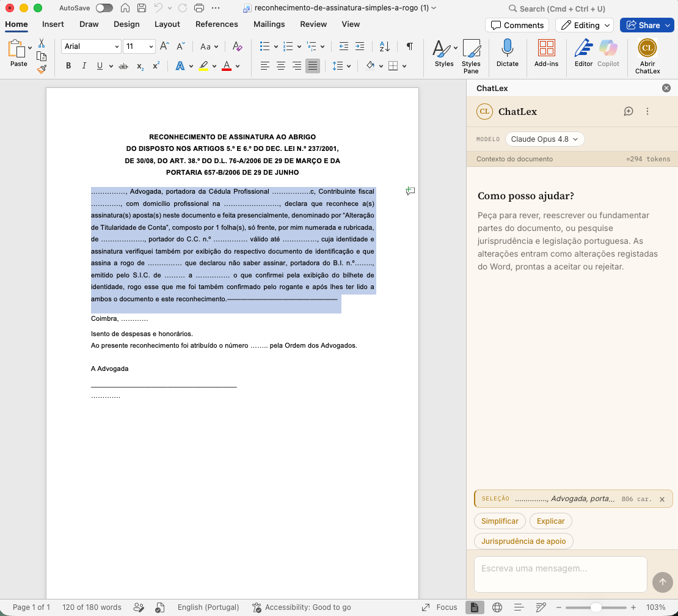
Task: Click the Comments button
Action: [x=517, y=25]
